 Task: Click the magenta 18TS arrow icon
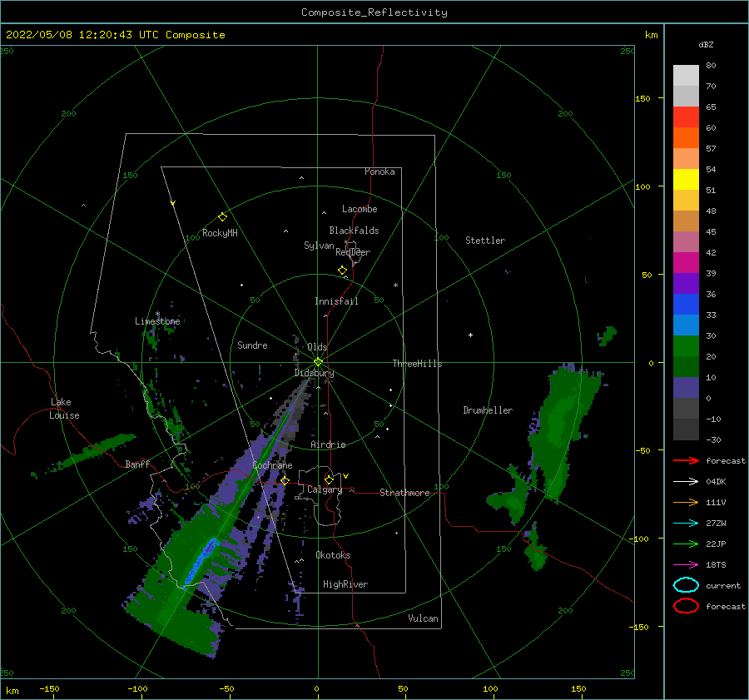tap(686, 565)
